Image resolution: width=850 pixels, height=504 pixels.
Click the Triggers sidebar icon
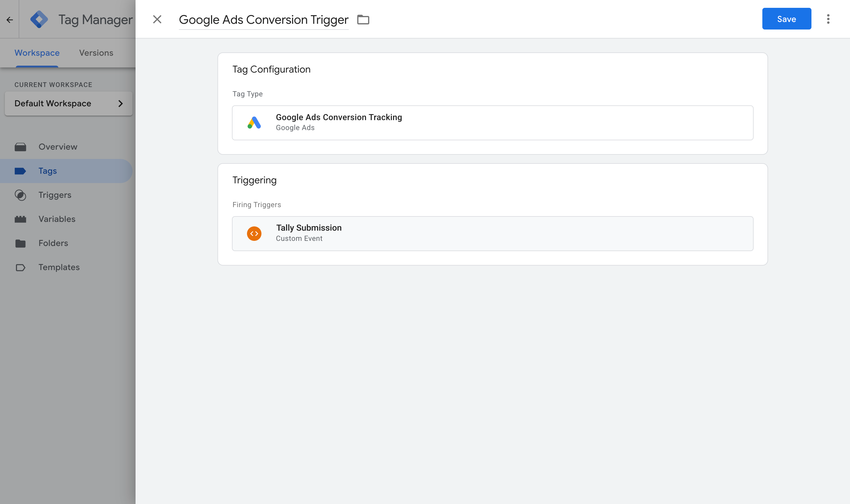point(20,195)
